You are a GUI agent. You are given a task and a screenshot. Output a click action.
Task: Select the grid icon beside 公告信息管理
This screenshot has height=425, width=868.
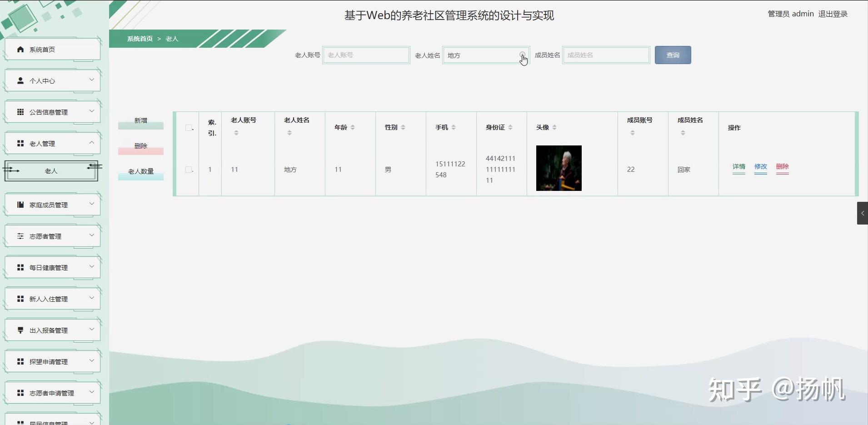(x=20, y=112)
